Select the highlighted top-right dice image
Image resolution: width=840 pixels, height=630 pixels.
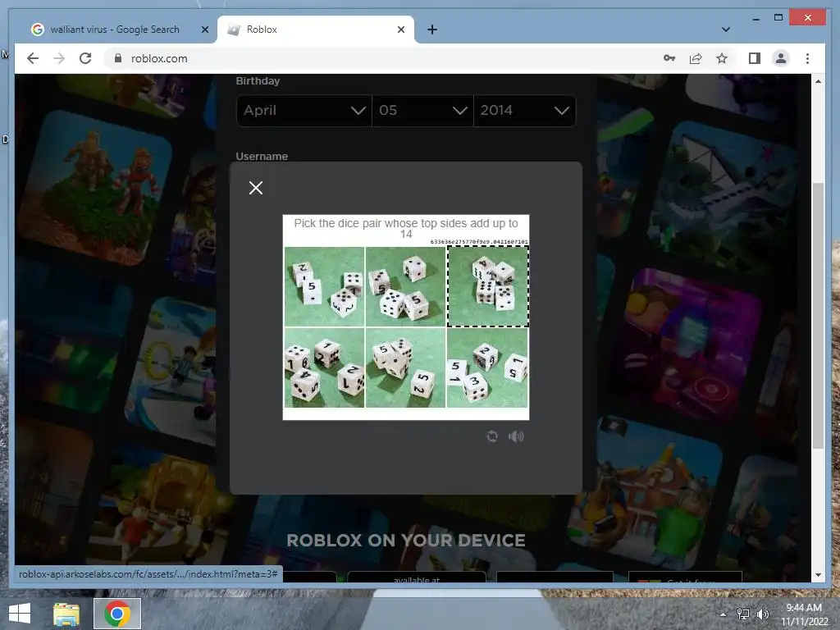[487, 286]
